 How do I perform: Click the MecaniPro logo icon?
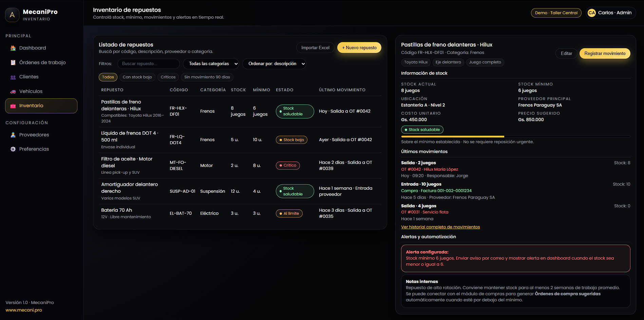12,15
